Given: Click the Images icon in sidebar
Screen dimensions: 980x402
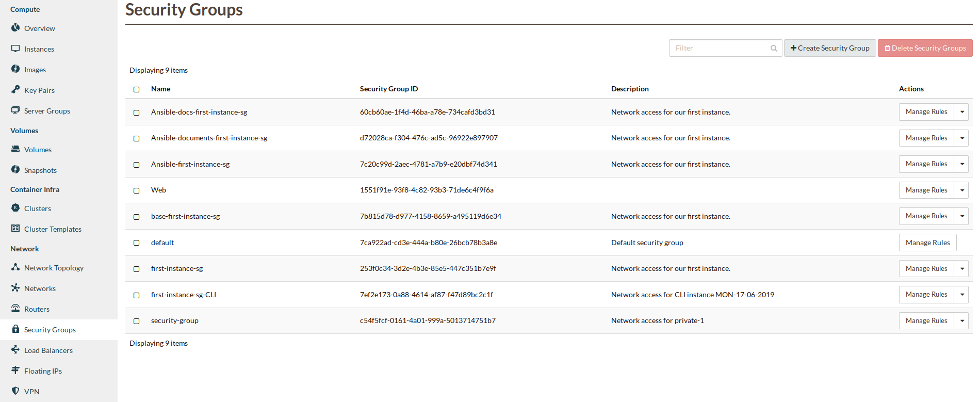Looking at the screenshot, I should [15, 69].
